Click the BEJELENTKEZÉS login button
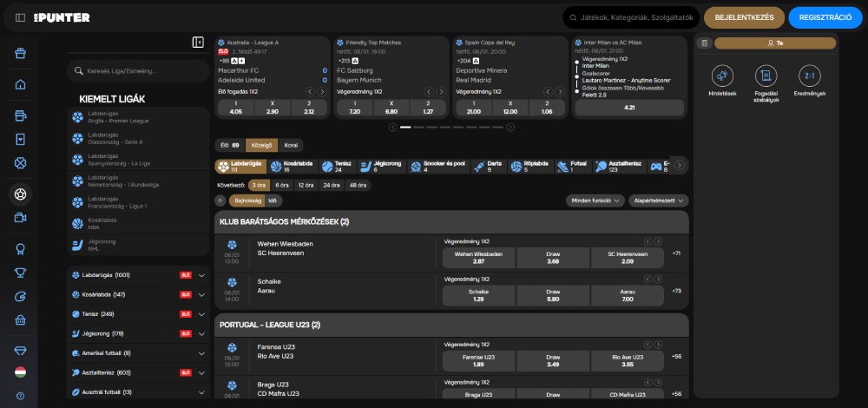868x408 pixels. (744, 17)
